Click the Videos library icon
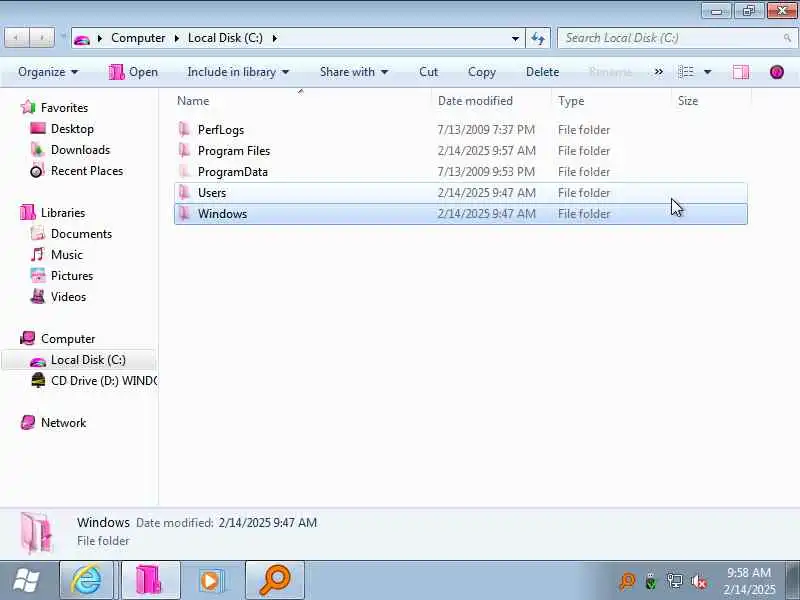800x600 pixels. [38, 296]
